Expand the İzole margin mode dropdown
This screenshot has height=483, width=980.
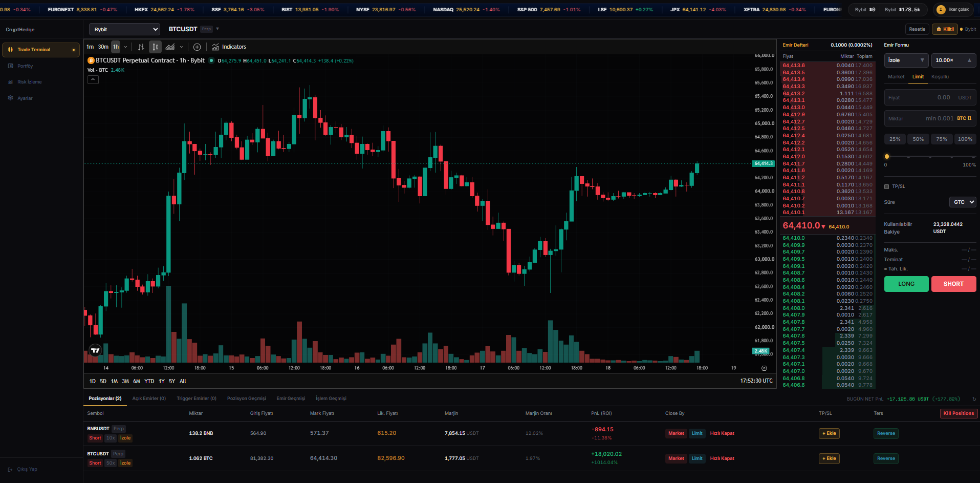(906, 60)
